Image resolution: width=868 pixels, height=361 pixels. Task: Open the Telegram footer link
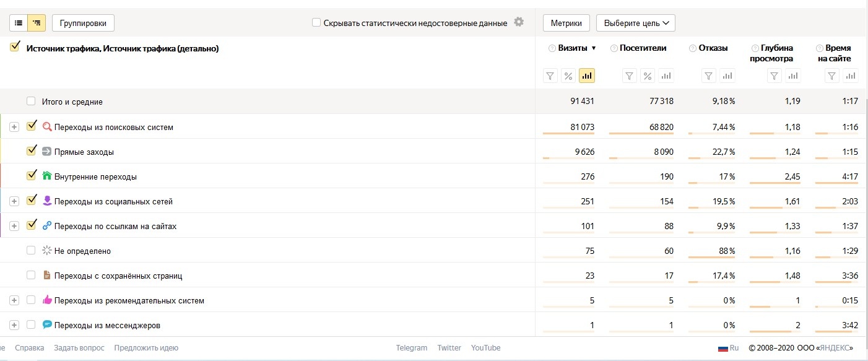pos(412,347)
